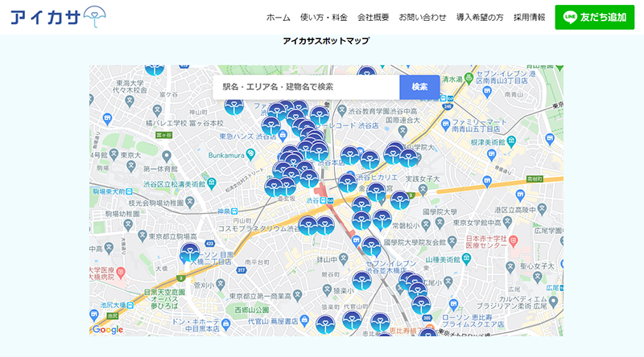Click the アイカサ logo
Screen dimensions: 644x357
click(58, 17)
